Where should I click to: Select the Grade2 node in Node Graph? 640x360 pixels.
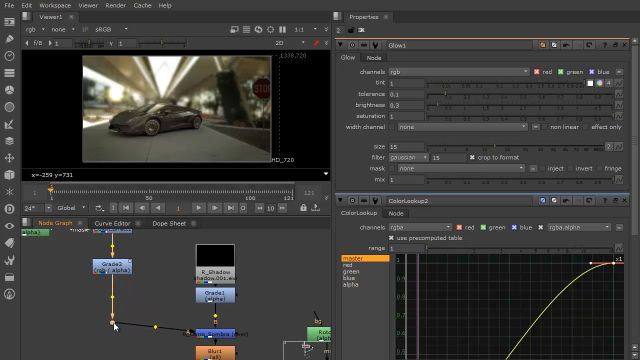click(112, 267)
